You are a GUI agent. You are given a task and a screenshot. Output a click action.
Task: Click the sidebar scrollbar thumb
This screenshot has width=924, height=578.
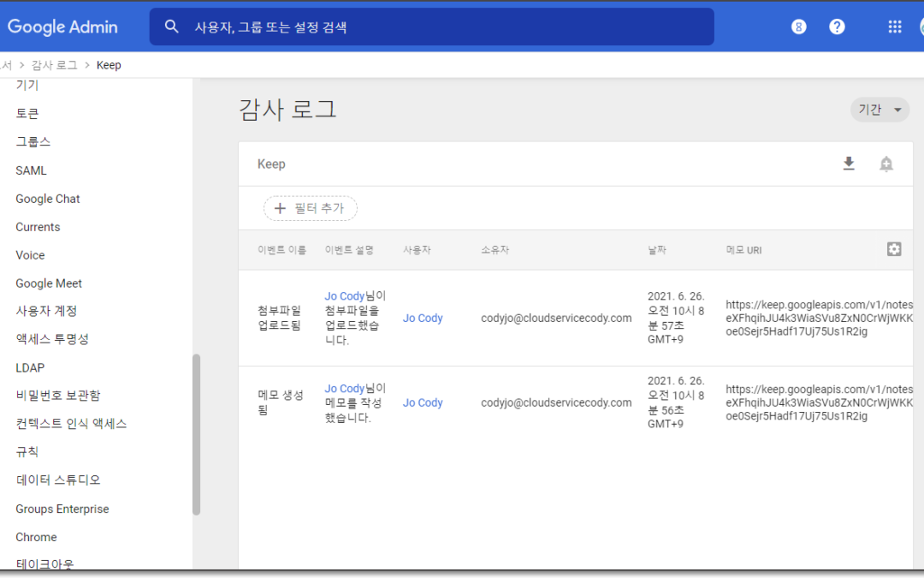[196, 435]
